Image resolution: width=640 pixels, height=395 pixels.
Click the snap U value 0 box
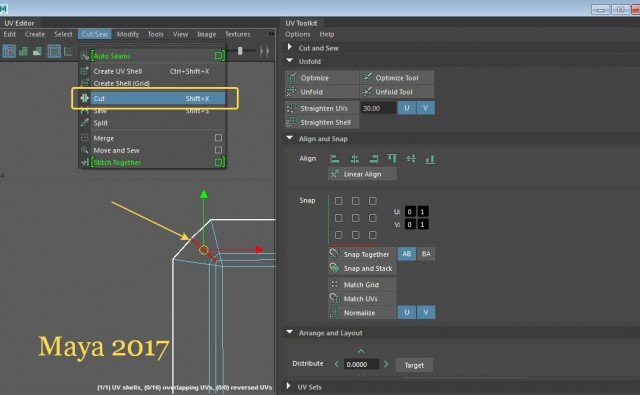pos(409,211)
